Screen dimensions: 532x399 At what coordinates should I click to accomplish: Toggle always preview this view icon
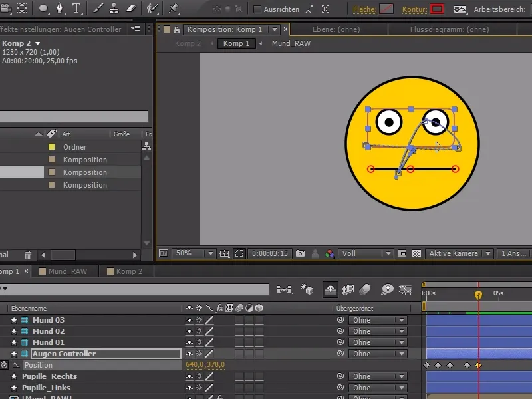[164, 253]
